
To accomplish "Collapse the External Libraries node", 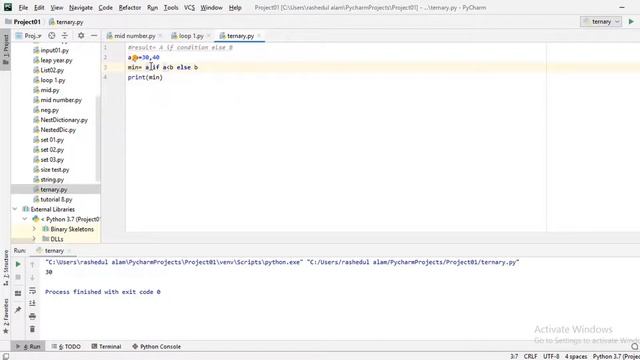I will [15, 209].
